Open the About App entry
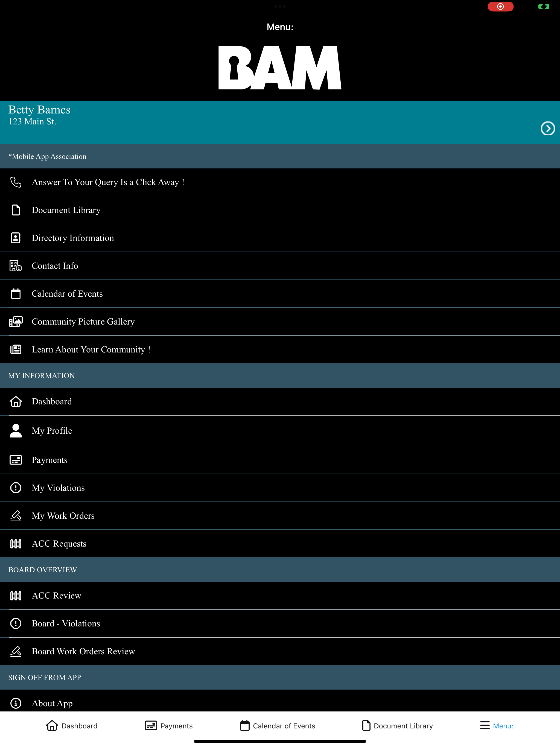The image size is (560, 747). [280, 701]
